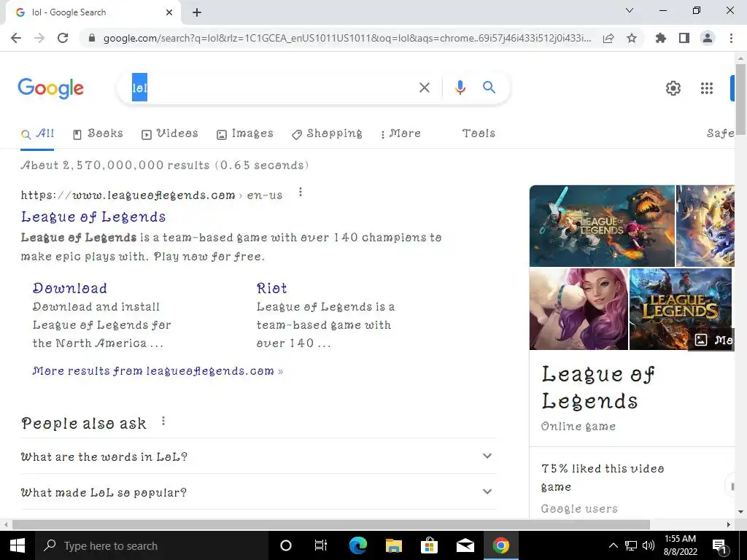Screen dimensions: 747x560
Task: Click the About 2,570,000,000 results text
Action: tap(165, 166)
